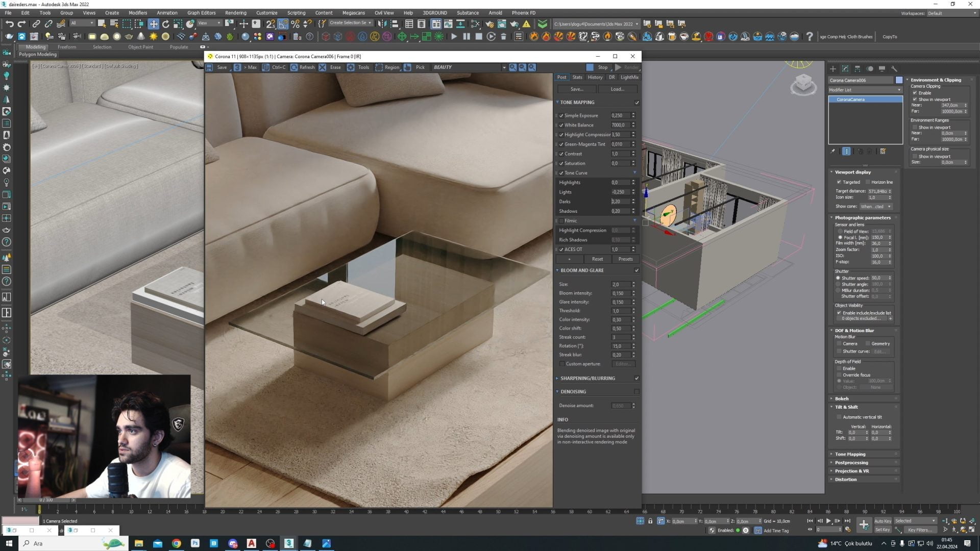Enable the Filmic tone mapping checkbox
980x551 pixels.
(x=561, y=221)
